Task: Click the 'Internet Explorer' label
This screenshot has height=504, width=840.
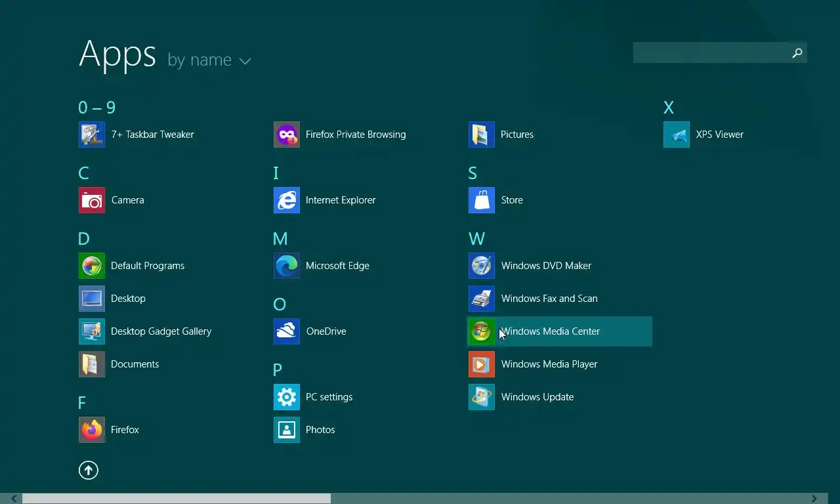Action: (341, 200)
